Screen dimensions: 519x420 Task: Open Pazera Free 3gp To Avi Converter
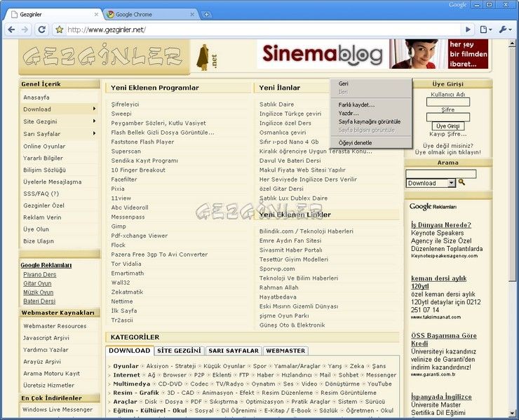coord(159,255)
